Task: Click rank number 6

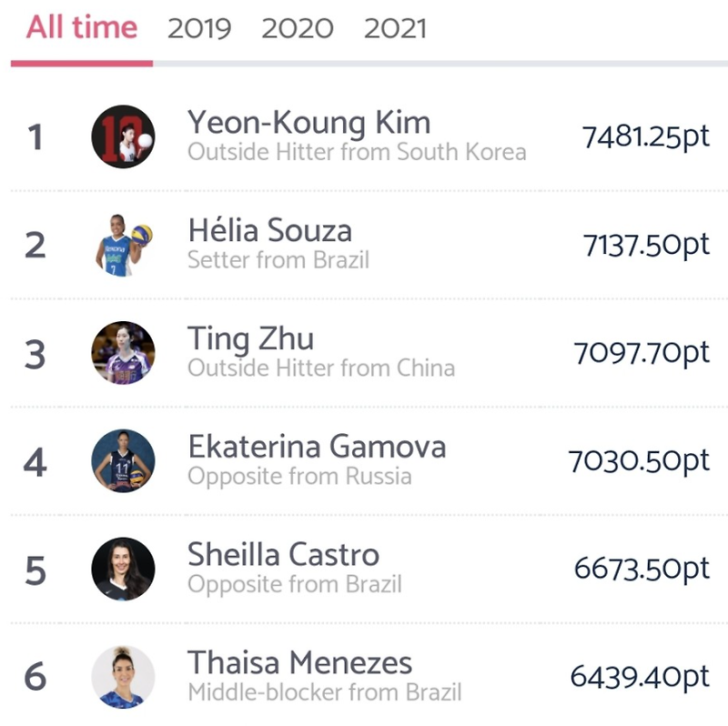Action: [35, 677]
